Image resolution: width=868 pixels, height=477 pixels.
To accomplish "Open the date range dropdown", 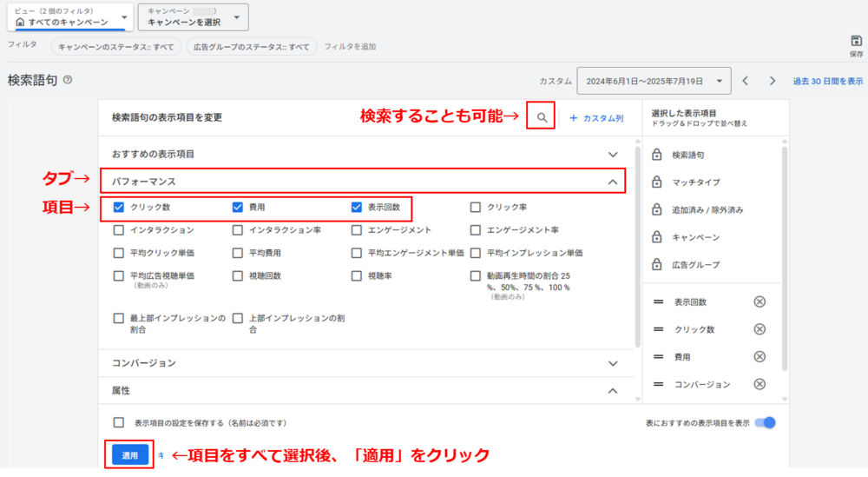I will (x=654, y=81).
